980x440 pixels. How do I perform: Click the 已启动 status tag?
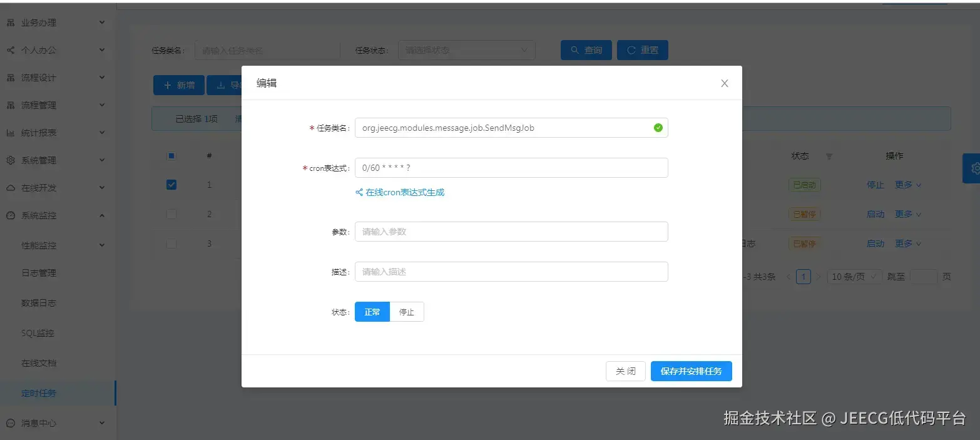click(x=805, y=185)
